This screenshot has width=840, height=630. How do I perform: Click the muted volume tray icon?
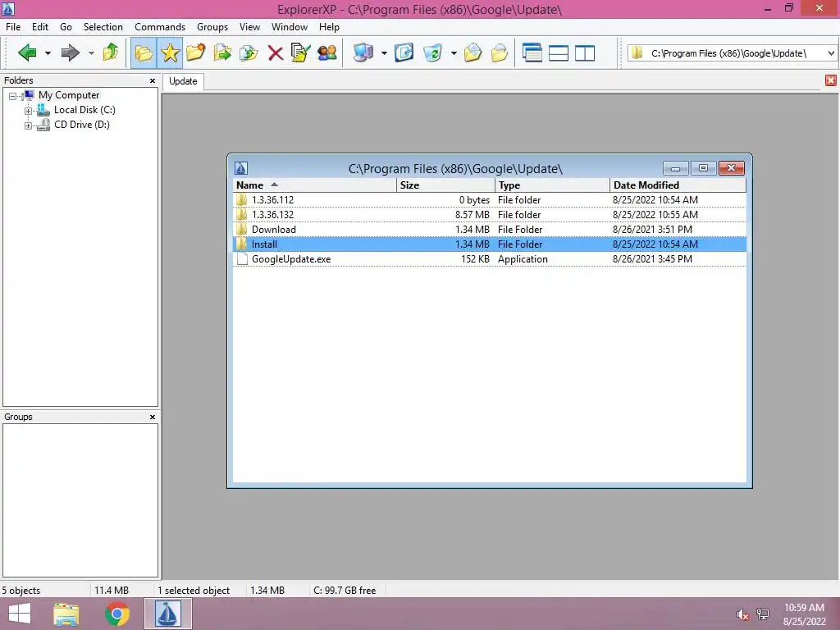(x=742, y=614)
